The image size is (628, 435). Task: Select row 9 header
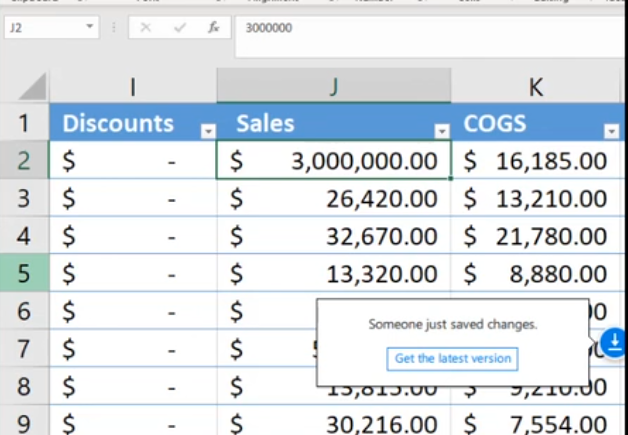pos(24,421)
